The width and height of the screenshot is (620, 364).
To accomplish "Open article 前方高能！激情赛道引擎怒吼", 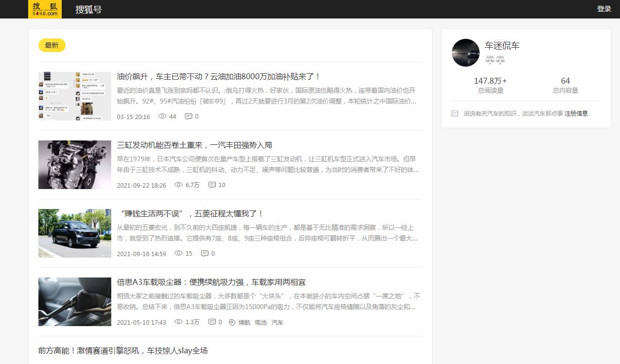I will click(x=123, y=350).
